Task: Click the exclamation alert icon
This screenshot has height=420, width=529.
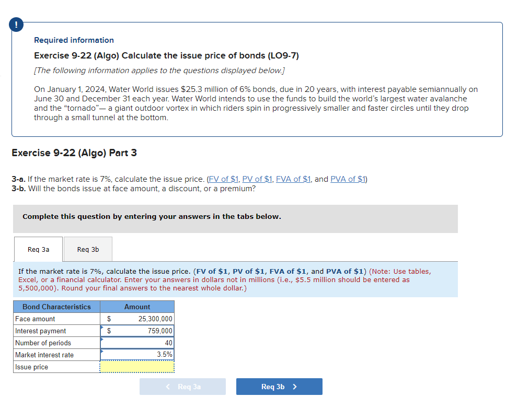Action: pyautogui.click(x=16, y=24)
